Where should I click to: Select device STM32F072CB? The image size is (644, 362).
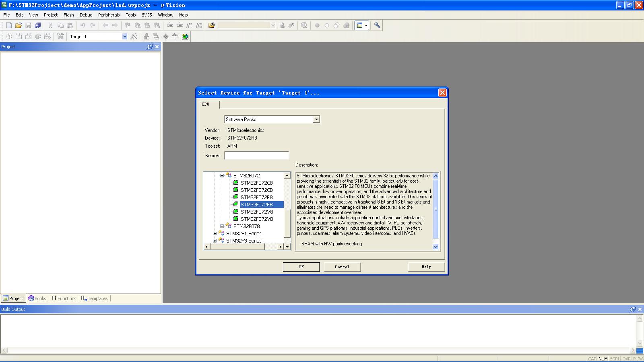coord(257,190)
